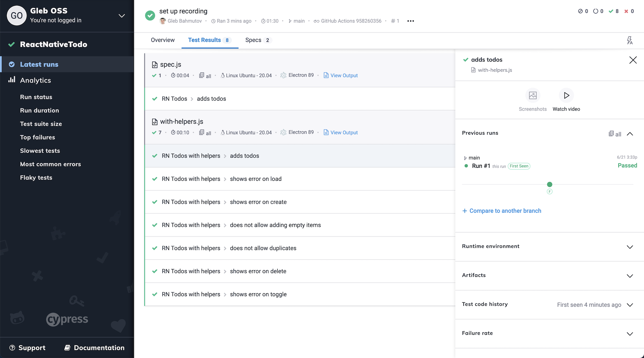Close the adds todos detail panel

click(x=633, y=60)
